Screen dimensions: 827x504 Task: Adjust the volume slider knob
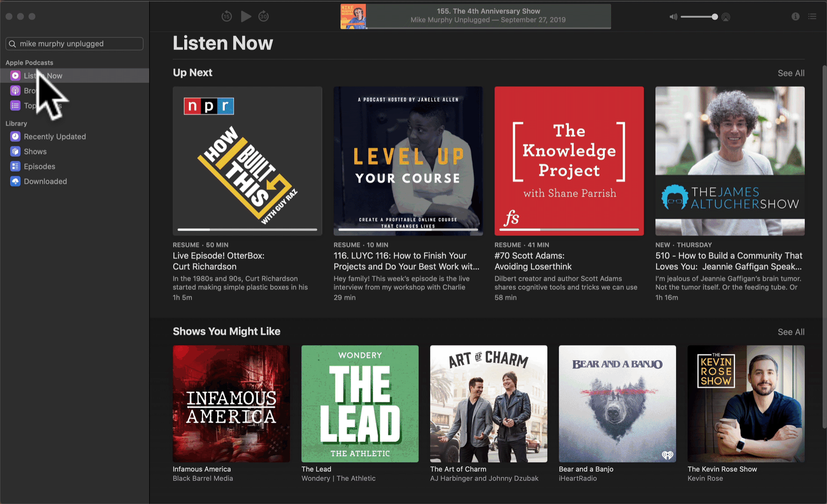(715, 17)
